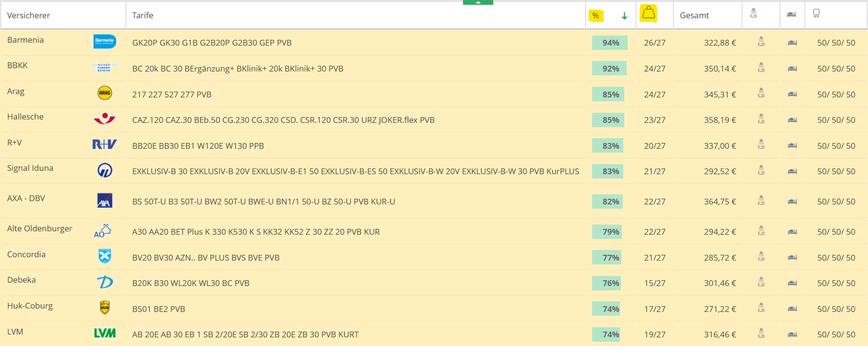Click tariff text B501 BE2 PVB
The image size is (868, 346).
pos(159,309)
